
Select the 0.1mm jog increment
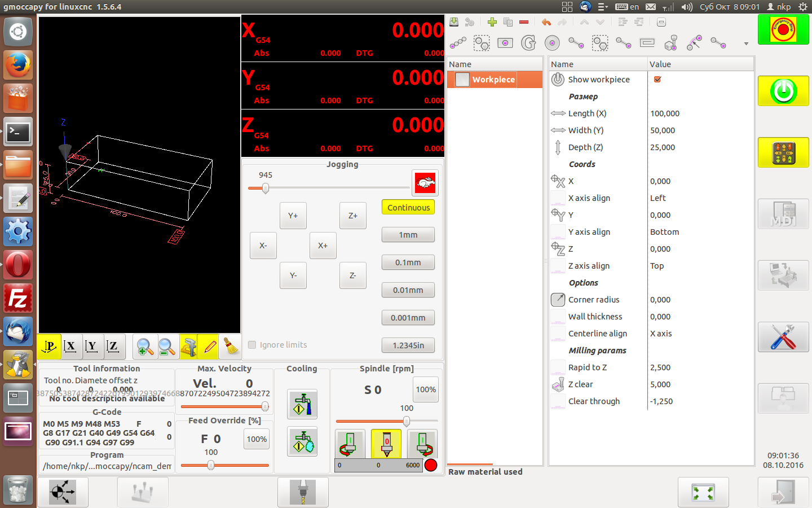(x=408, y=262)
